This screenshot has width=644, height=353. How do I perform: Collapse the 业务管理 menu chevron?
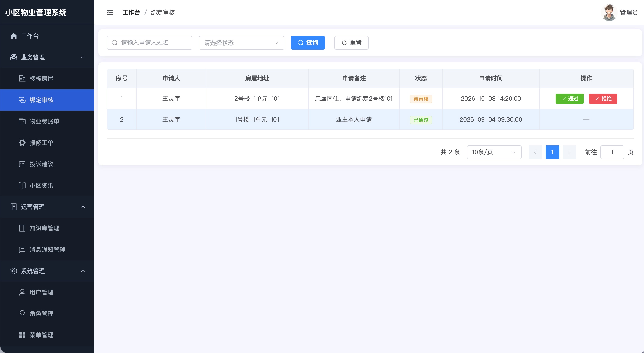coord(83,57)
